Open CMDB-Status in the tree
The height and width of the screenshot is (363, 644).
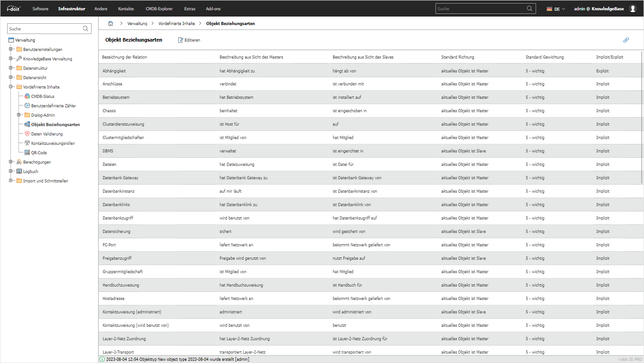click(42, 96)
